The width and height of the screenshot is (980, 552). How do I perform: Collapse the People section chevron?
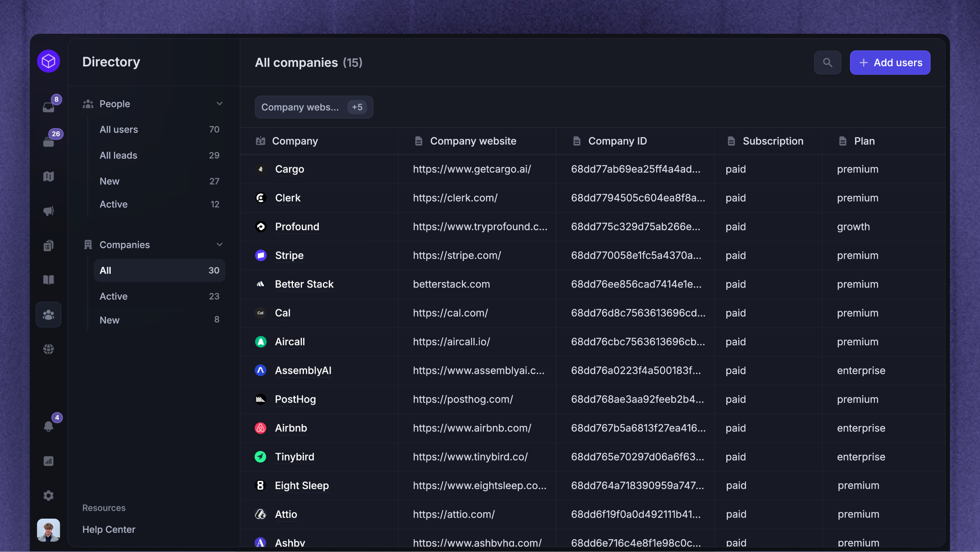point(219,104)
